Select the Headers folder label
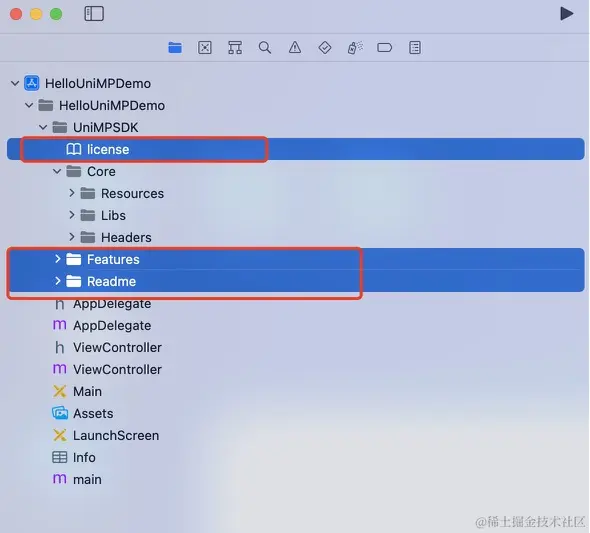Viewport: 590px width, 533px height. tap(126, 237)
